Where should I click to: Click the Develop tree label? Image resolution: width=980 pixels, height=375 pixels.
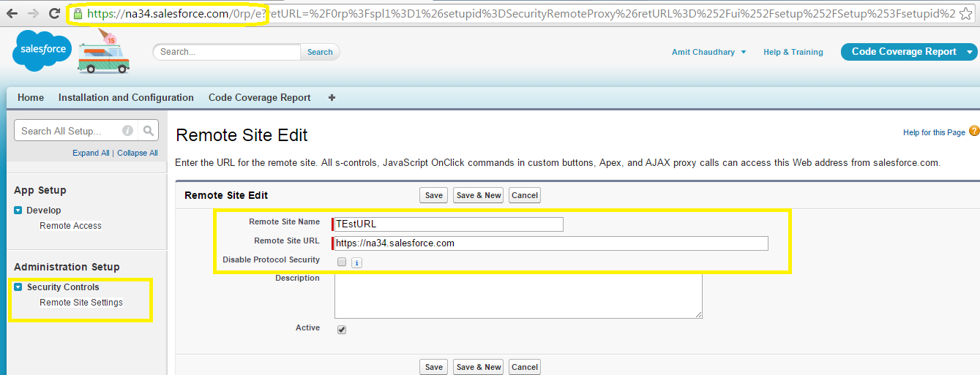tap(44, 211)
